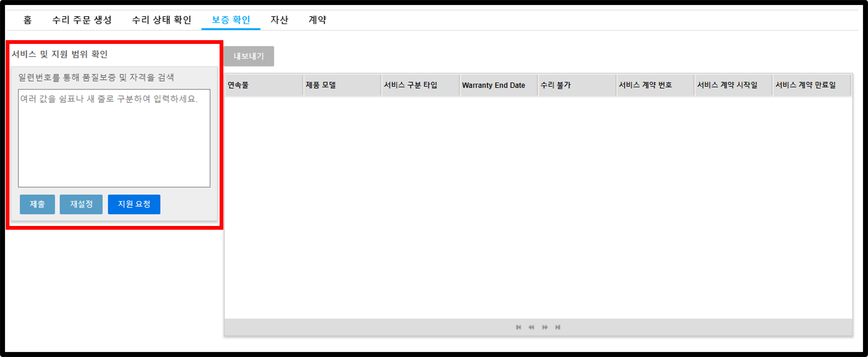Go to next page in table pager

(545, 327)
